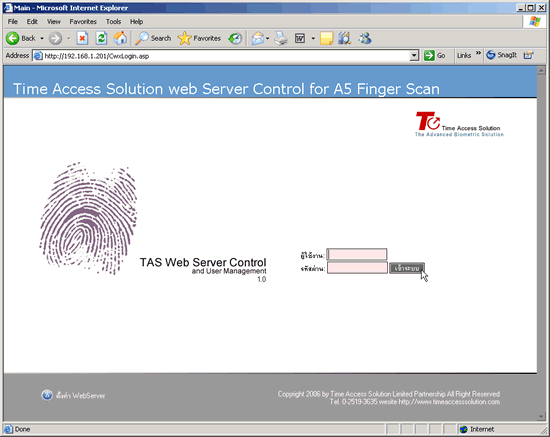550x437 pixels.
Task: Open the Favorites menu in the menu bar
Action: [x=83, y=22]
